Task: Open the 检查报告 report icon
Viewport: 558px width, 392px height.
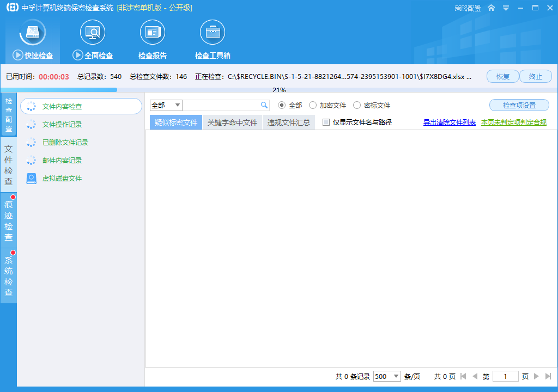Action: pos(153,32)
